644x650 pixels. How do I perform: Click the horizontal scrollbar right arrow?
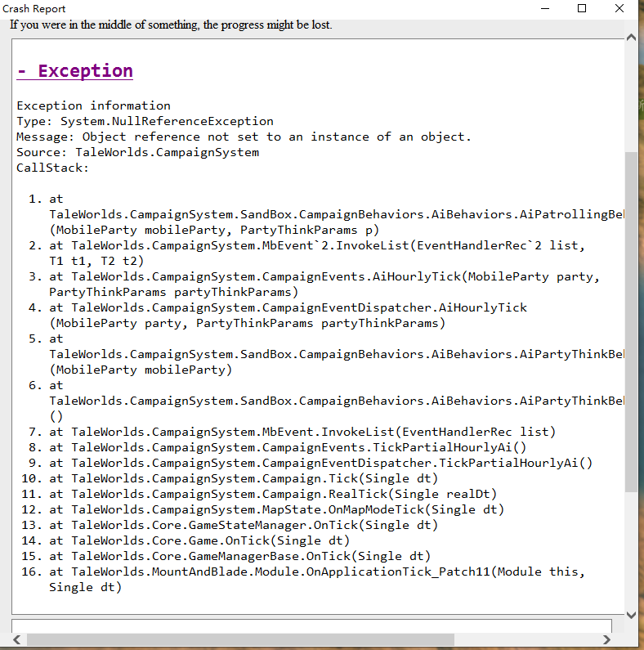(606, 639)
